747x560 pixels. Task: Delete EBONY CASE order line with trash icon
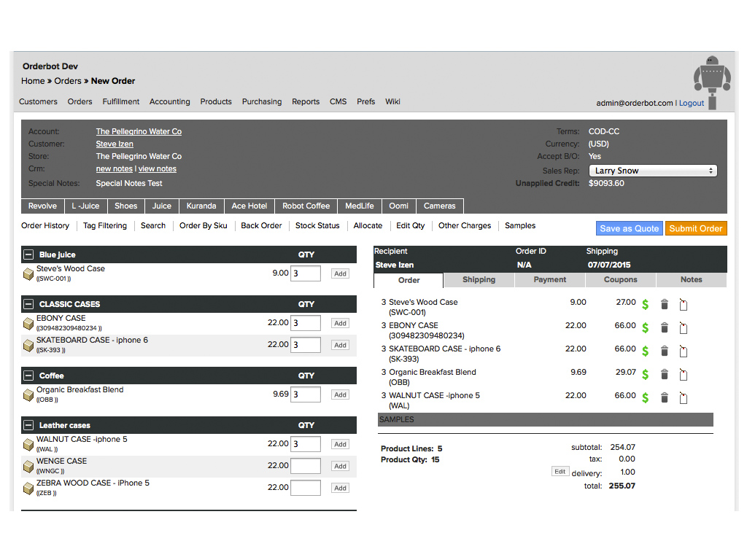[x=665, y=327]
